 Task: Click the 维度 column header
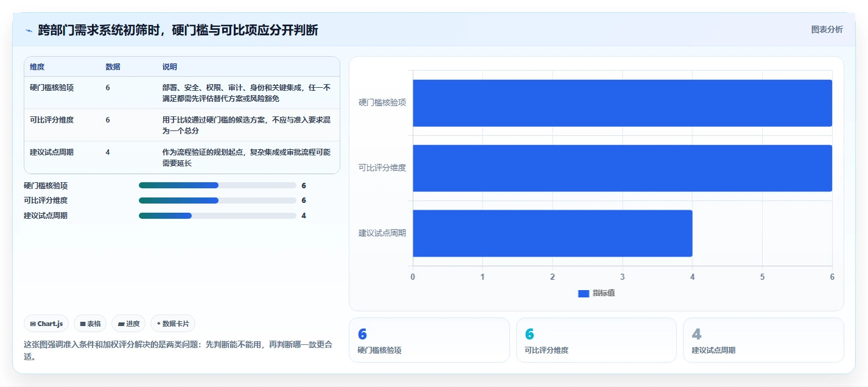coord(37,67)
